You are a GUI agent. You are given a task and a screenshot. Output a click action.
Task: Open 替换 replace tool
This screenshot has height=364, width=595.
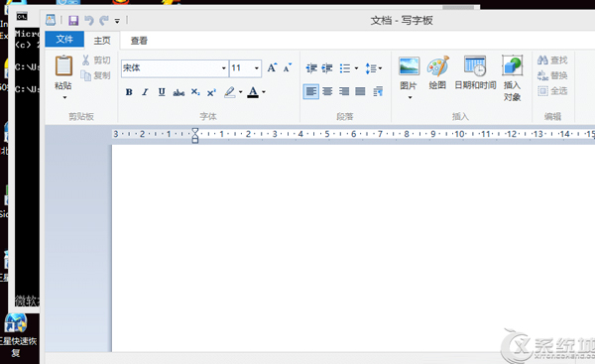[552, 75]
